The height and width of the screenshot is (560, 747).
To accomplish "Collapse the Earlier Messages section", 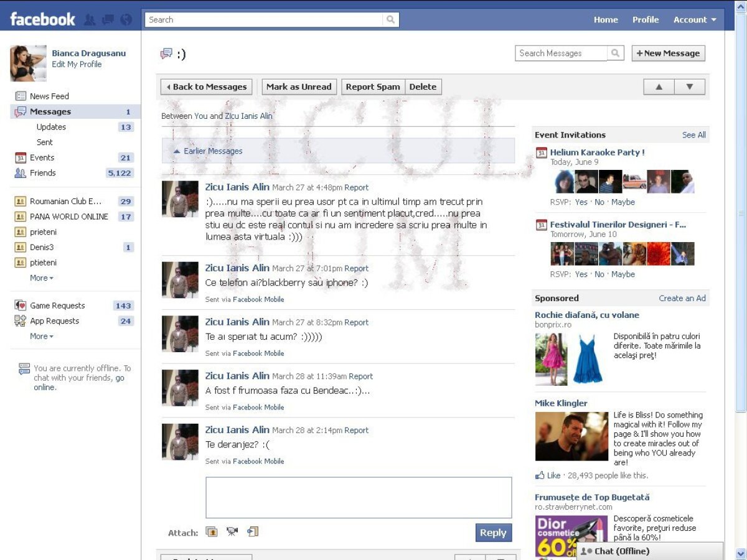I will (212, 151).
